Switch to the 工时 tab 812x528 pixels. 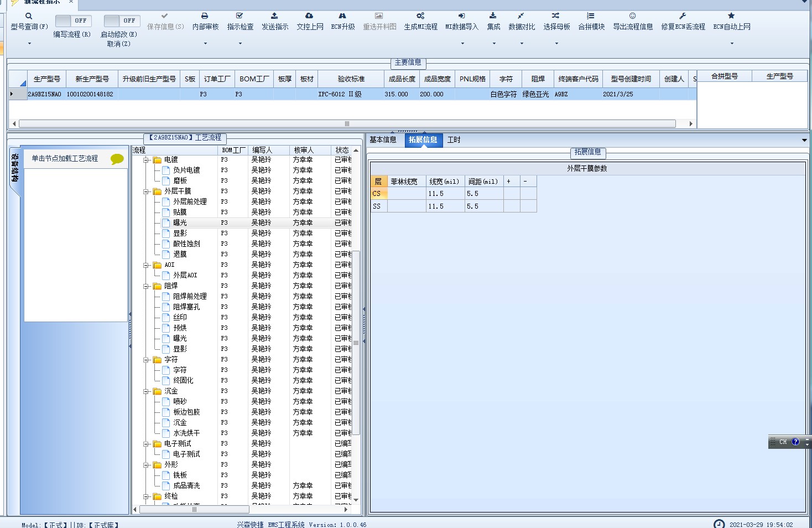454,140
